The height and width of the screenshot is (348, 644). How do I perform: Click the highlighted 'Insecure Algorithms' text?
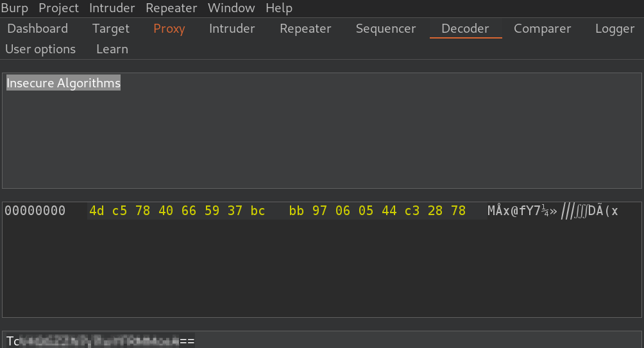(64, 83)
